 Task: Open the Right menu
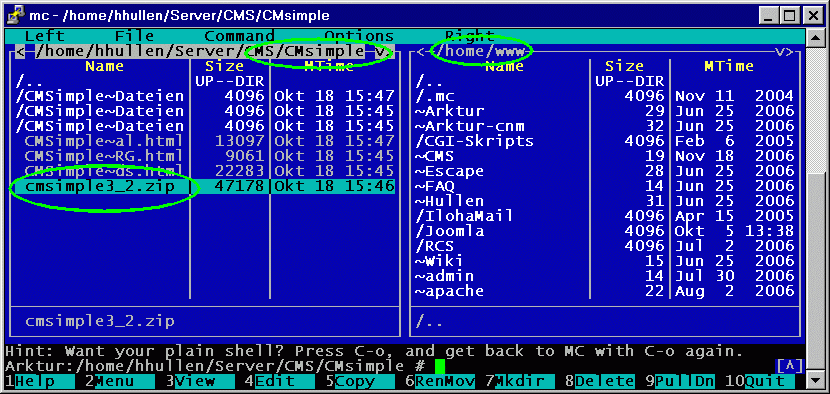point(469,36)
